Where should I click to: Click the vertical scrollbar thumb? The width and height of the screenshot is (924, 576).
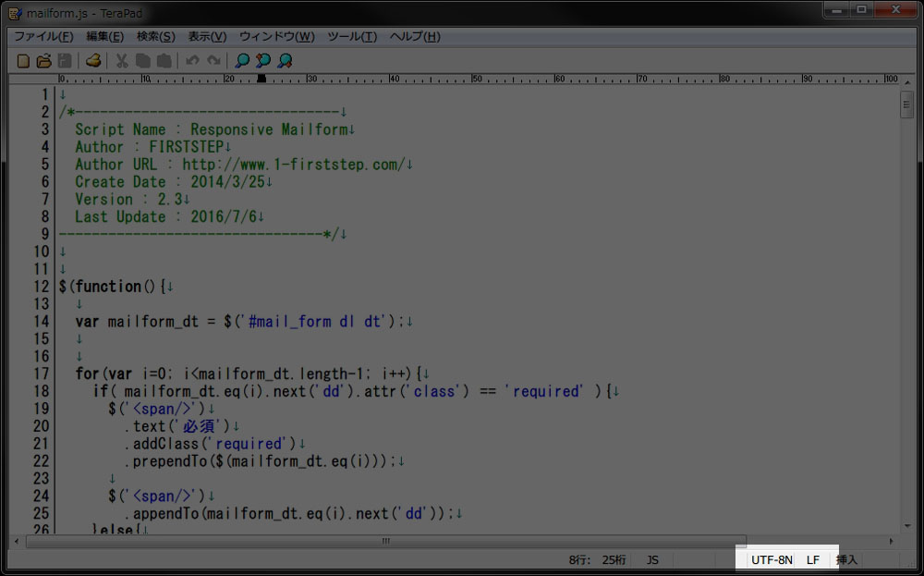tap(907, 105)
